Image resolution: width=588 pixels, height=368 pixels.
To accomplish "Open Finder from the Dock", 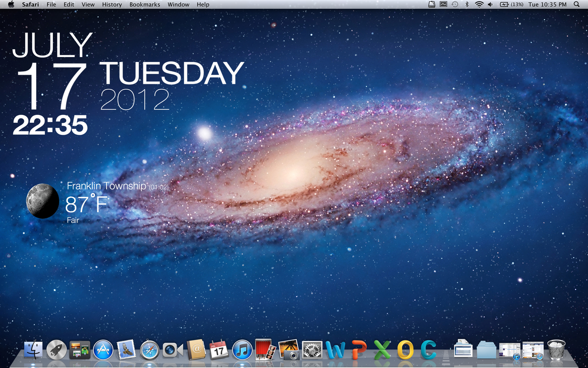I will 33,350.
